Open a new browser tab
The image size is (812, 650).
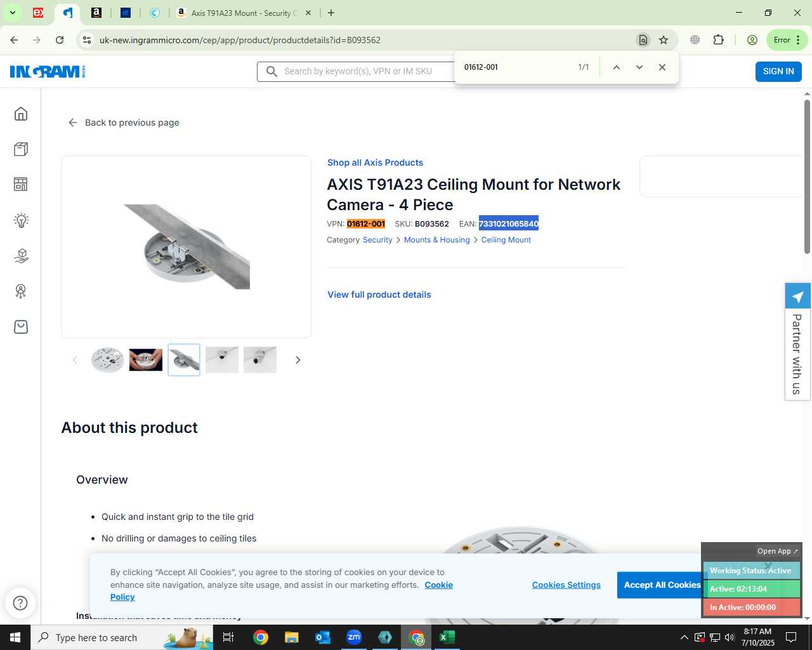coord(331,13)
